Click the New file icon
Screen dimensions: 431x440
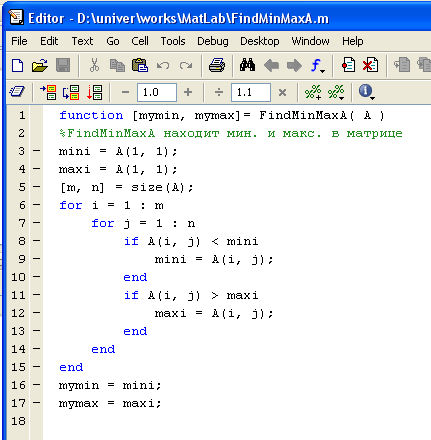pos(17,65)
